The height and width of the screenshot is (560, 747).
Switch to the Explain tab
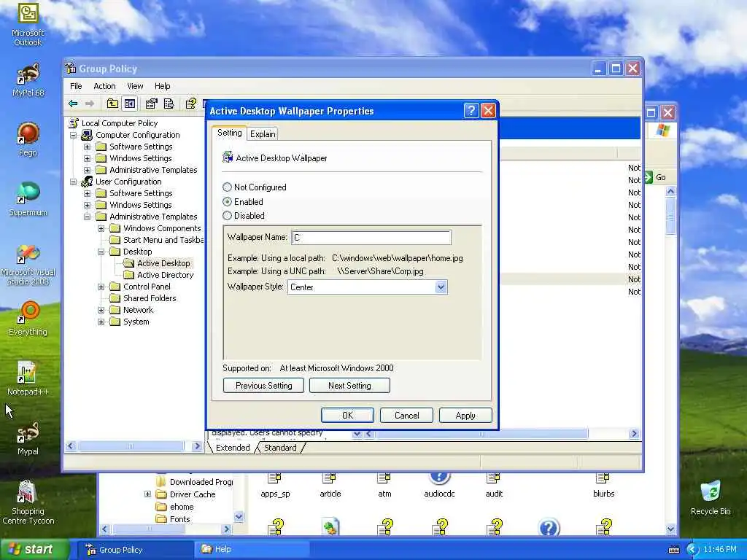click(263, 134)
